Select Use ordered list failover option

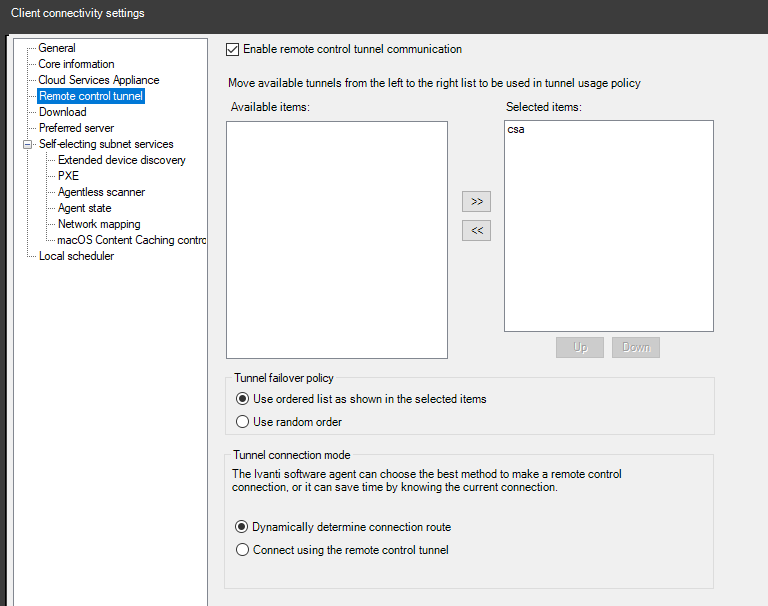(x=242, y=399)
